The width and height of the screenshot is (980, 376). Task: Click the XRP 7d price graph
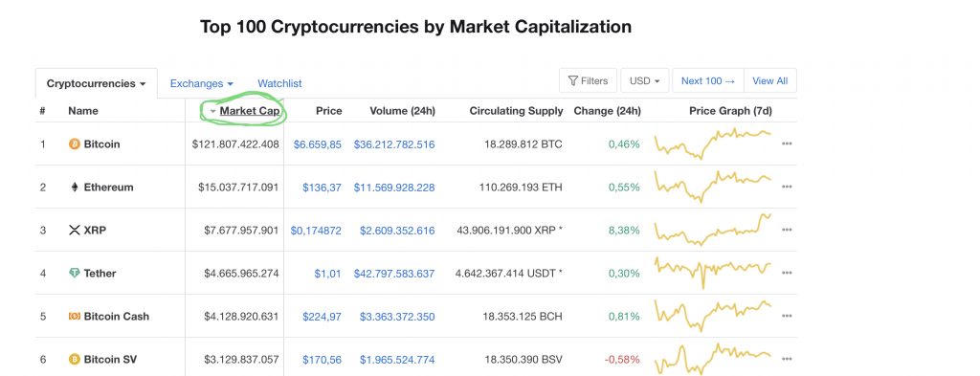(712, 230)
